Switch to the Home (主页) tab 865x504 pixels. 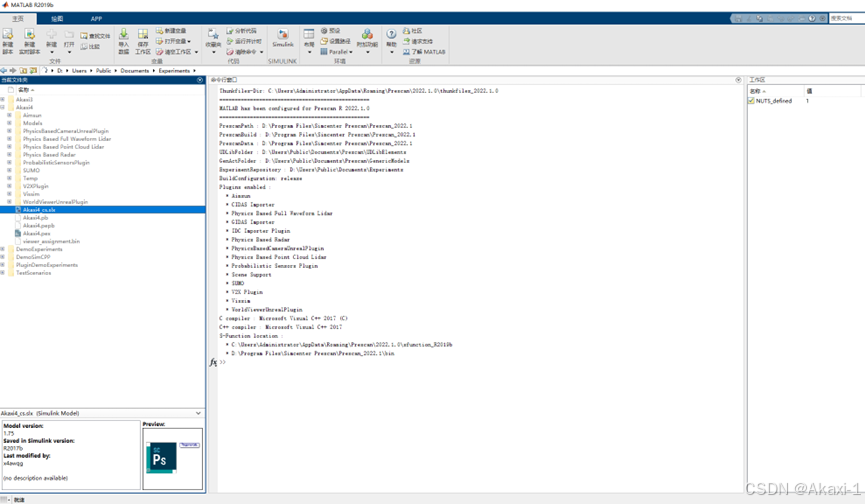tap(18, 19)
